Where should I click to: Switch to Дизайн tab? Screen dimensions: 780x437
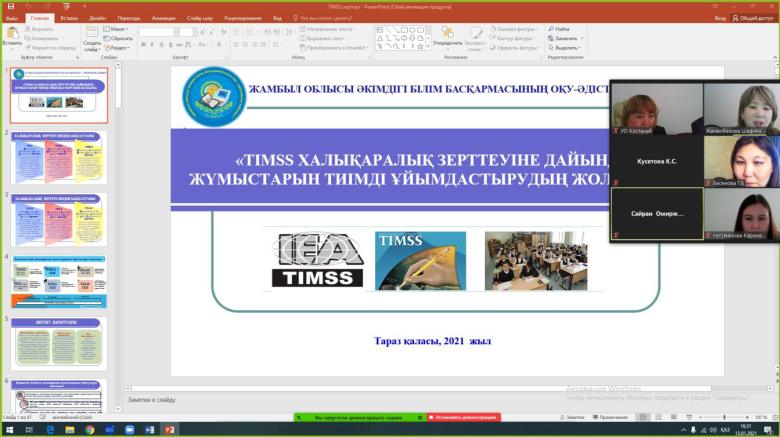point(98,18)
